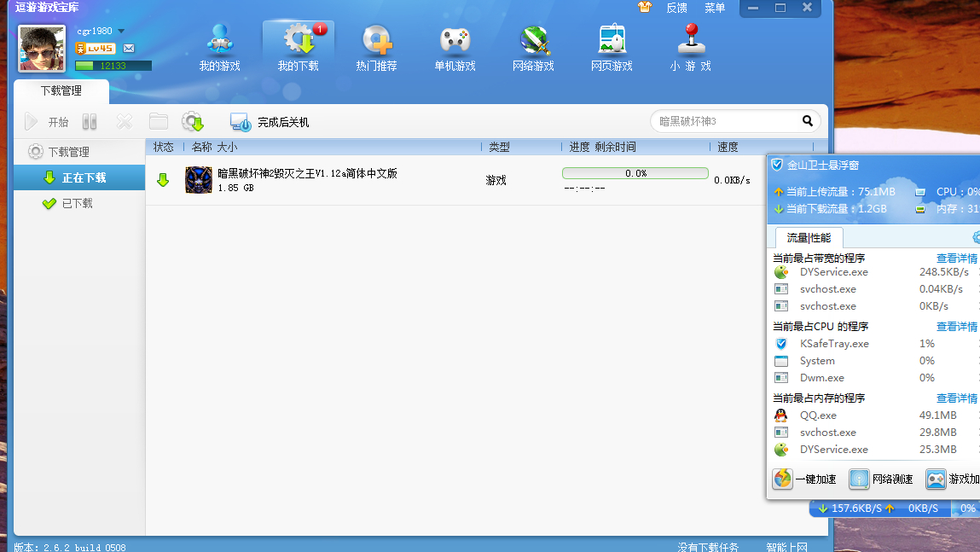Click the floating window settings gear
980x552 pixels.
tap(977, 237)
